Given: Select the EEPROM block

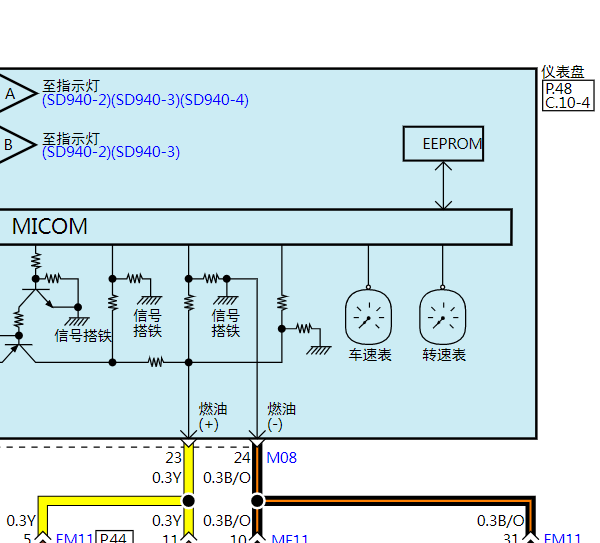Looking at the screenshot, I should pos(443,143).
